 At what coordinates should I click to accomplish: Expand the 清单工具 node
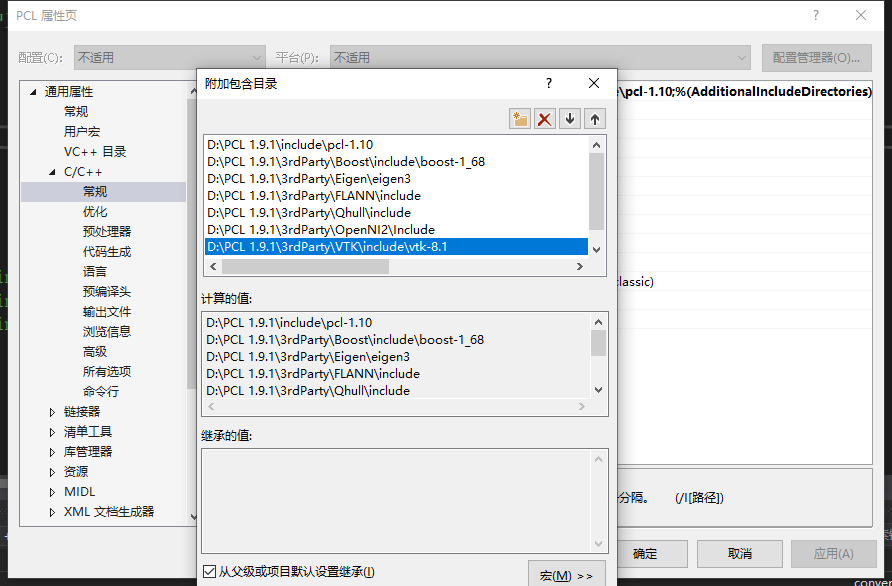coord(52,432)
